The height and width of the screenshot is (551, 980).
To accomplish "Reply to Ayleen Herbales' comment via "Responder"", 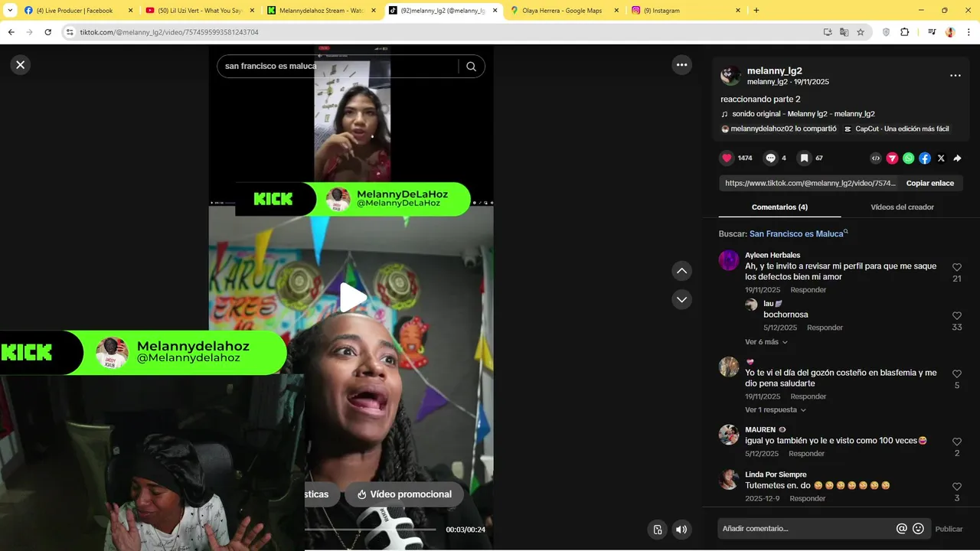I will (x=808, y=290).
